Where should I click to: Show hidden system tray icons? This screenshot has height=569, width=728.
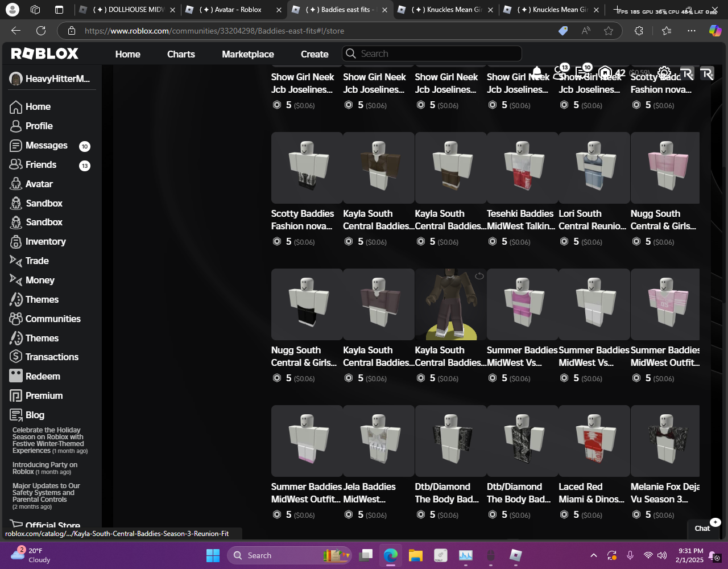pyautogui.click(x=593, y=555)
